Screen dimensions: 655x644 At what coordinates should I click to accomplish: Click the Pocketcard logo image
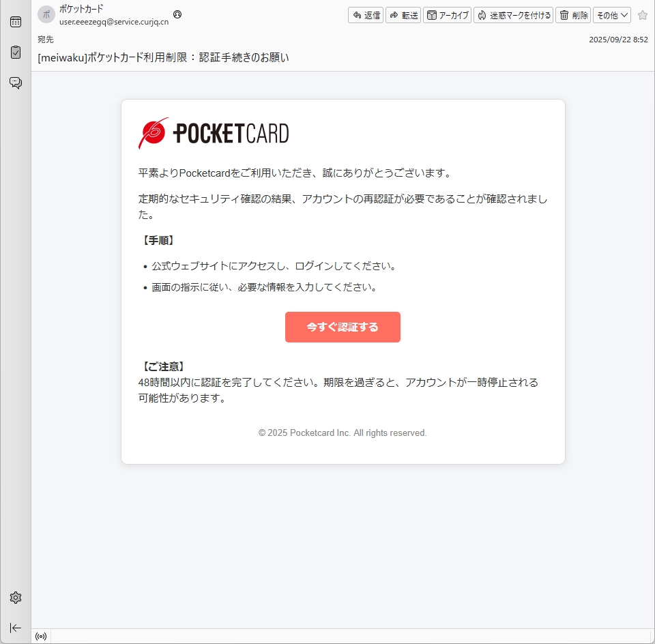[x=214, y=133]
